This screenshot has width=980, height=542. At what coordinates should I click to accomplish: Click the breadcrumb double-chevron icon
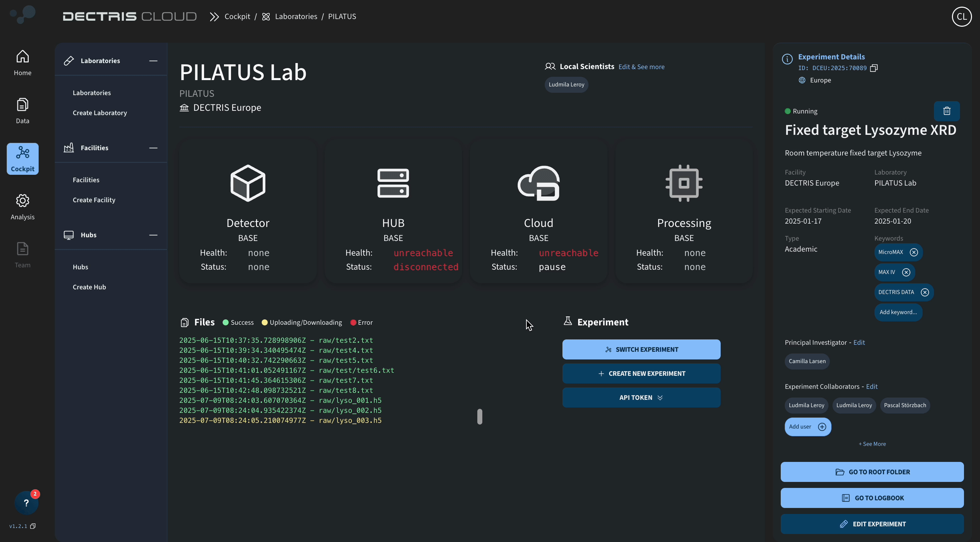coord(214,16)
